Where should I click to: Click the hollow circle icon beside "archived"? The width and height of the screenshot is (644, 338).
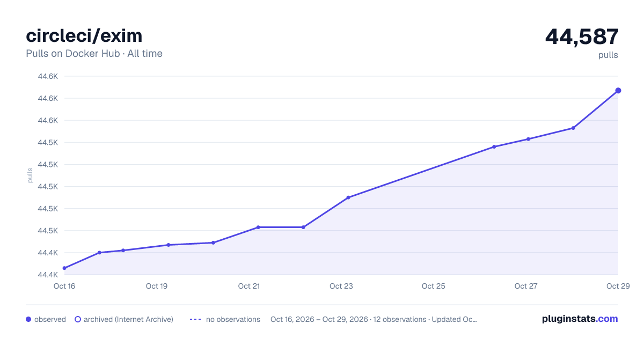click(x=78, y=319)
